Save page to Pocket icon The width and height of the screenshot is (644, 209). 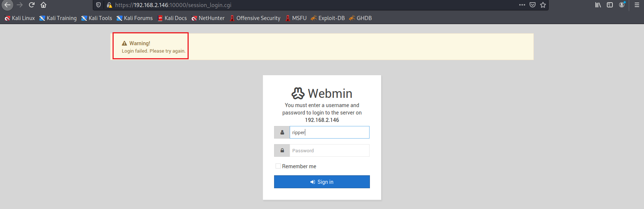coord(533,5)
